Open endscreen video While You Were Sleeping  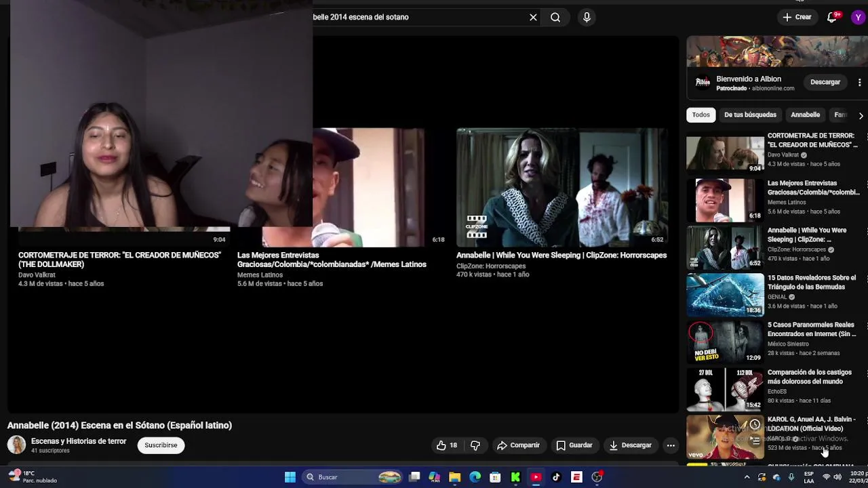[x=562, y=188]
